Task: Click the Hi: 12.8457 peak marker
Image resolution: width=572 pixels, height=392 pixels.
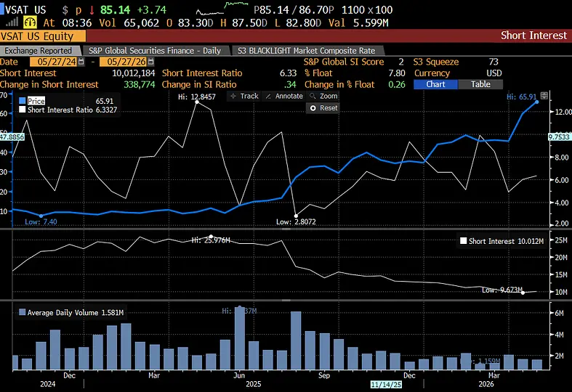Action: point(197,102)
